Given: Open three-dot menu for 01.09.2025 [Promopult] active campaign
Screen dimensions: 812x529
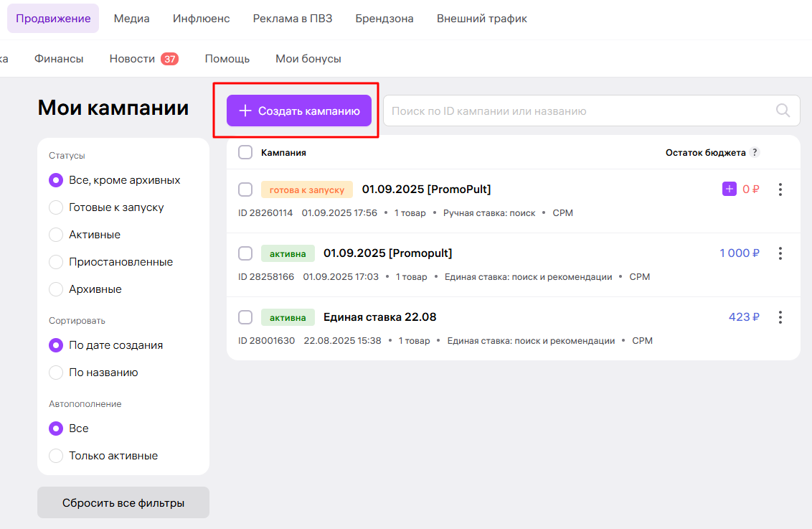Looking at the screenshot, I should [780, 253].
